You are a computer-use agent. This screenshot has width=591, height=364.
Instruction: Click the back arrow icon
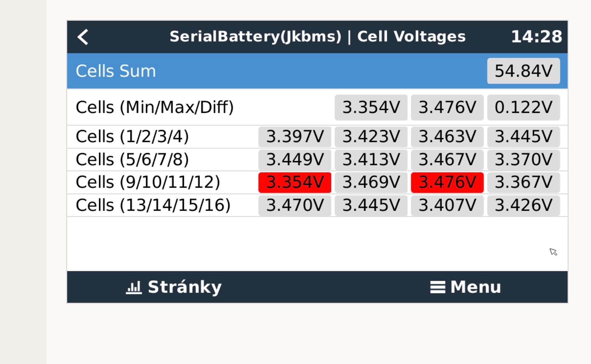pos(83,37)
